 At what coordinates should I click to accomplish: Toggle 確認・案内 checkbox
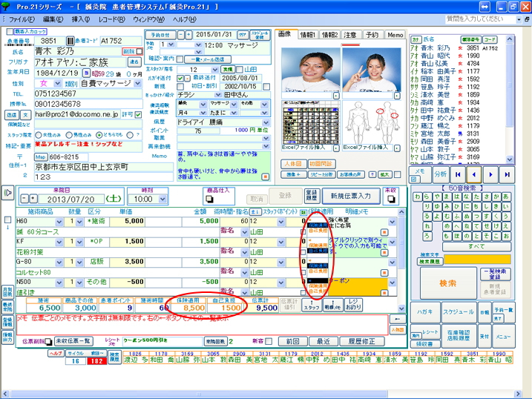point(180,59)
